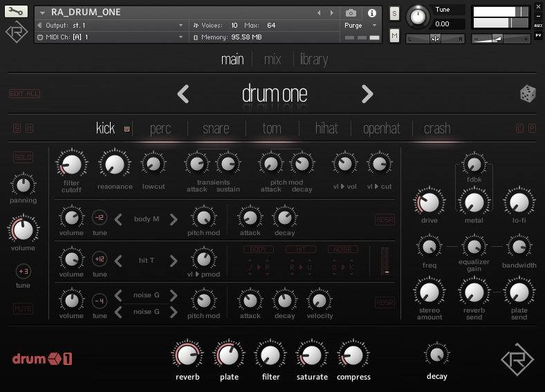Viewport: 545px width, 392px height.
Task: Click the small keyboard icon beside kick
Action: [x=127, y=129]
